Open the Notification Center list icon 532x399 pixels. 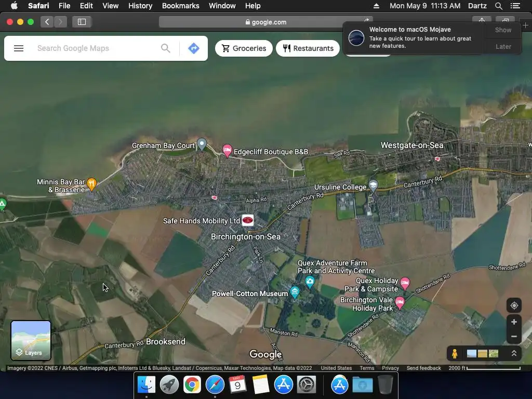(x=515, y=6)
